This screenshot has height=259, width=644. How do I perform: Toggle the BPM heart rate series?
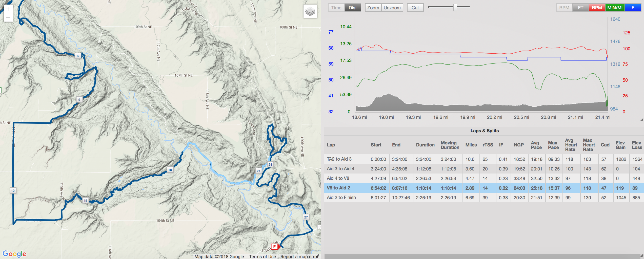pos(597,8)
